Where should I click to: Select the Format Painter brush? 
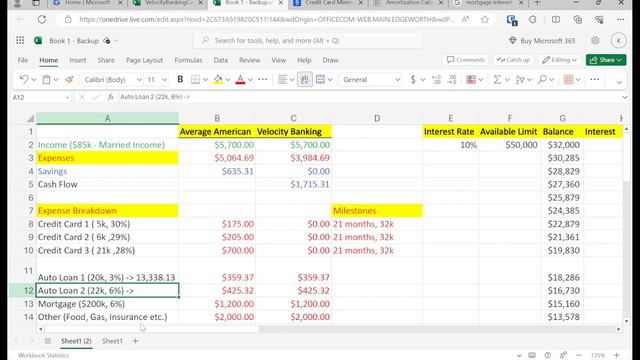[69, 80]
